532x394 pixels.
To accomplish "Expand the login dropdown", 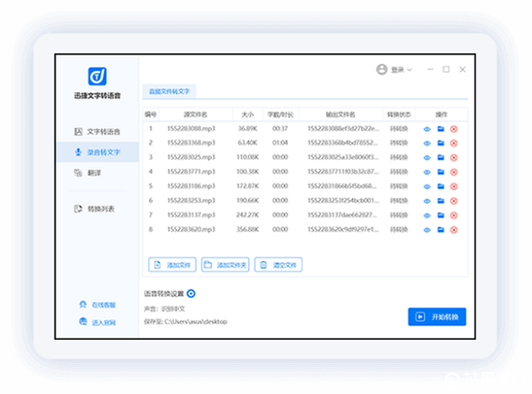I will pyautogui.click(x=410, y=70).
